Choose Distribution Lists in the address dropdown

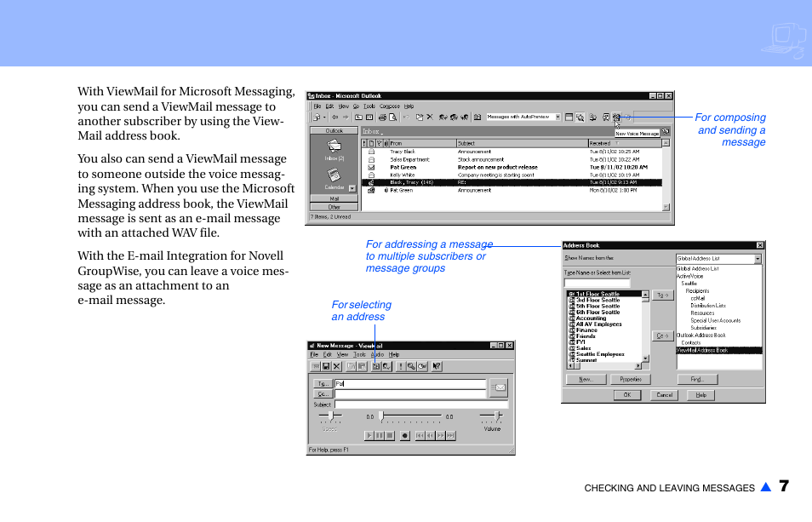pos(708,306)
